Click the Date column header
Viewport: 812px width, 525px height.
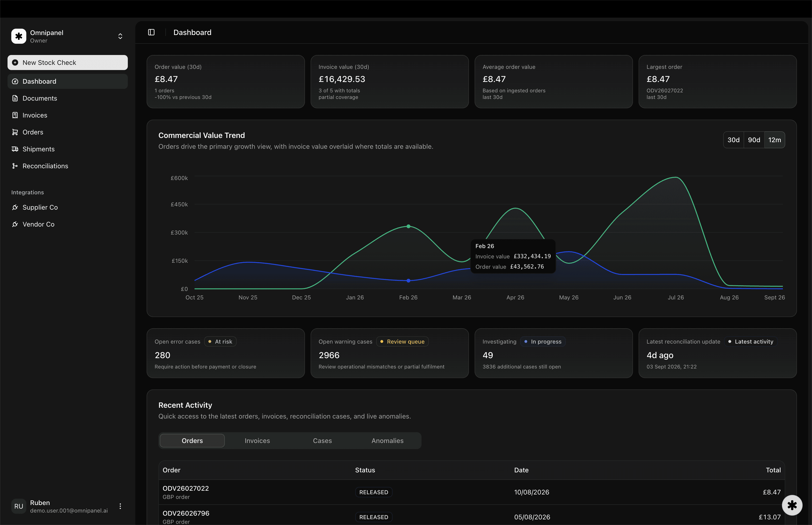tap(521, 470)
